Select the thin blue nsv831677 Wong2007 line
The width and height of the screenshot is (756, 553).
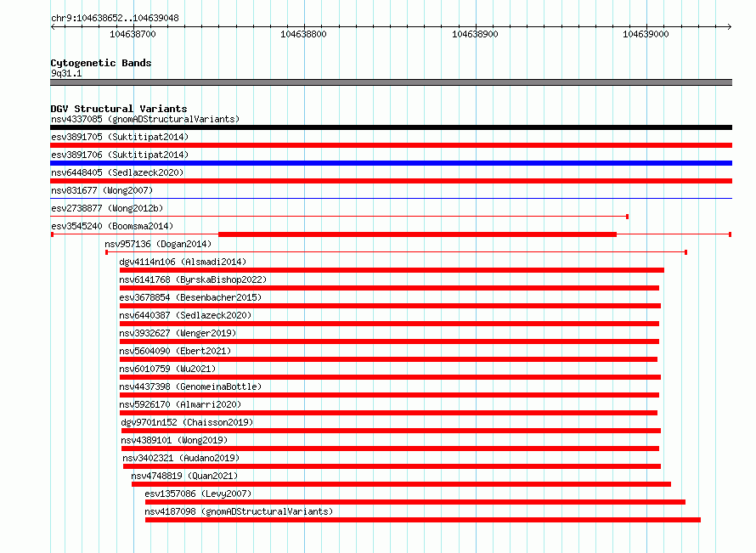[x=391, y=198]
